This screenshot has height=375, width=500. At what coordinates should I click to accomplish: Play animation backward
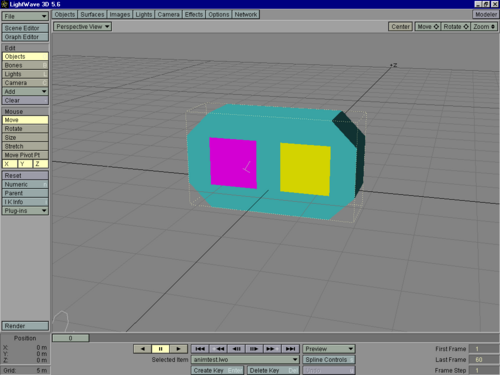point(142,349)
